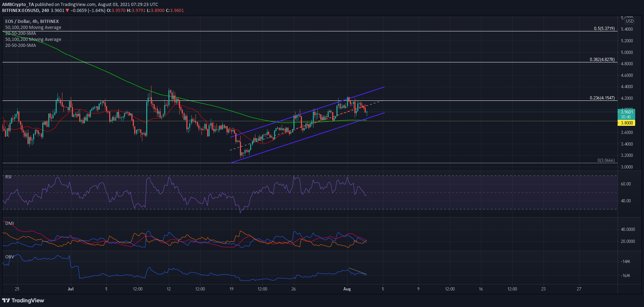Click the 5.4000 price axis value
Viewport: 644px width, 307px height.
point(627,29)
